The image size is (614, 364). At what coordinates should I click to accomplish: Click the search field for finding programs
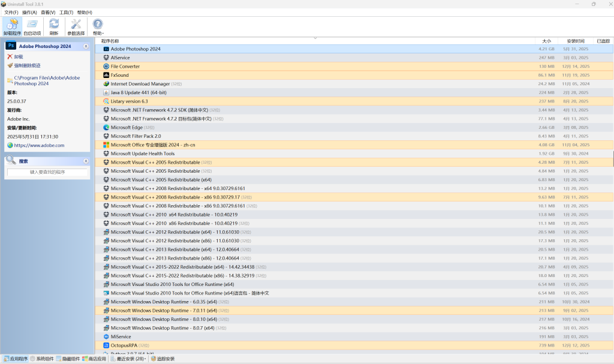pos(47,172)
